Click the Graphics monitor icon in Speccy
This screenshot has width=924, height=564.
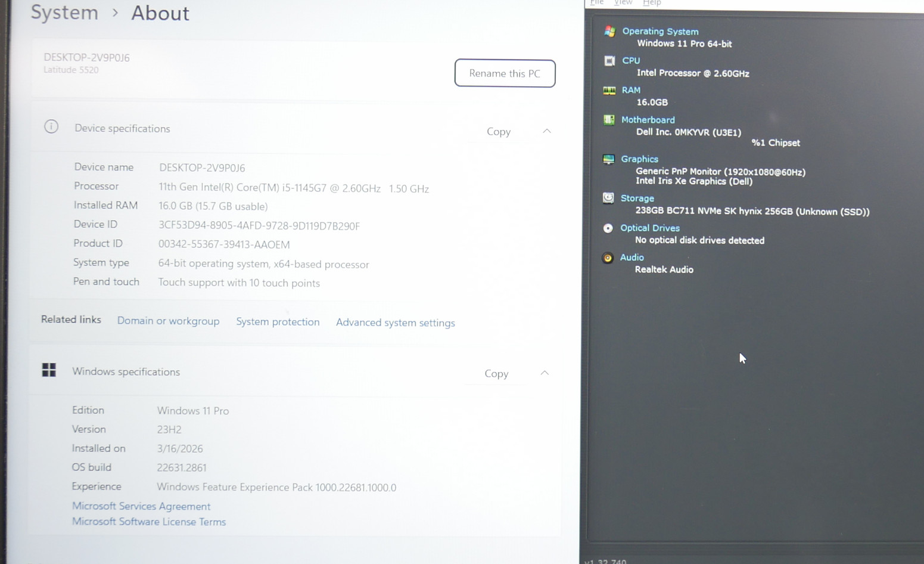(x=608, y=159)
